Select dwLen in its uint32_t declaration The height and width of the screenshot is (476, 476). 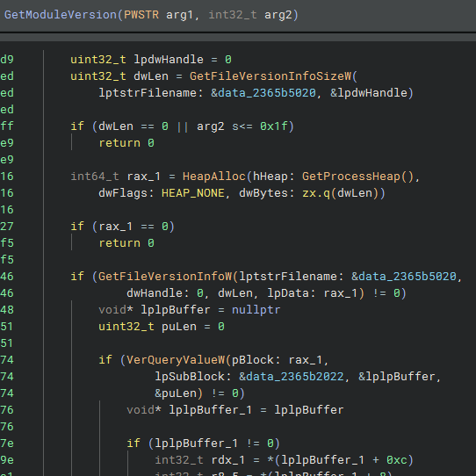(151, 76)
